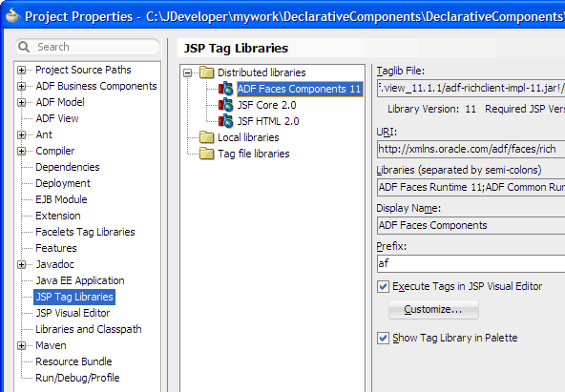
Task: Select Maven label in tree
Action: pos(51,345)
